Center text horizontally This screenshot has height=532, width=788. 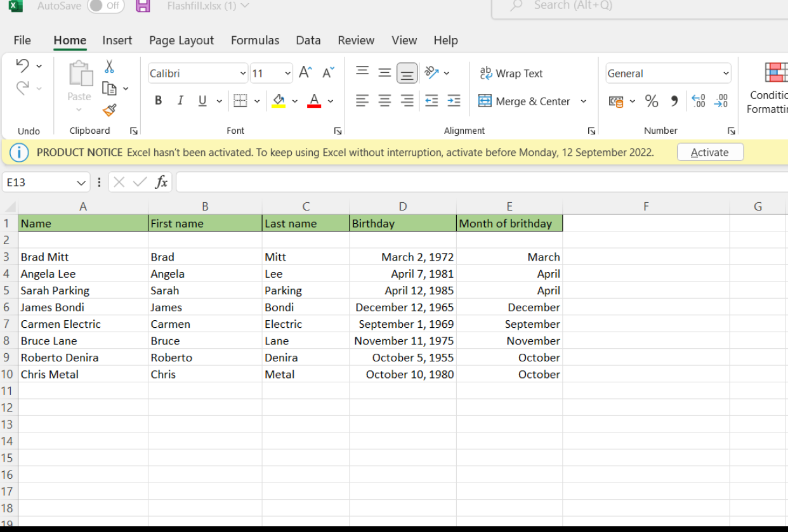[x=384, y=101]
